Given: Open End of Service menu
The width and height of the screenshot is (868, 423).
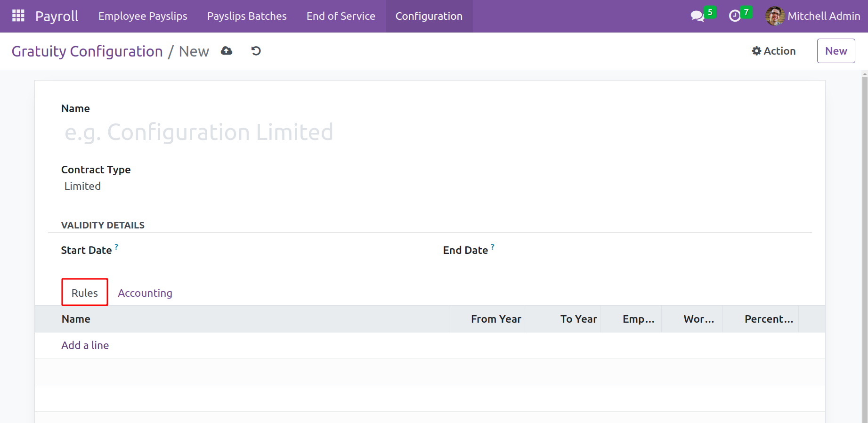Looking at the screenshot, I should tap(341, 16).
